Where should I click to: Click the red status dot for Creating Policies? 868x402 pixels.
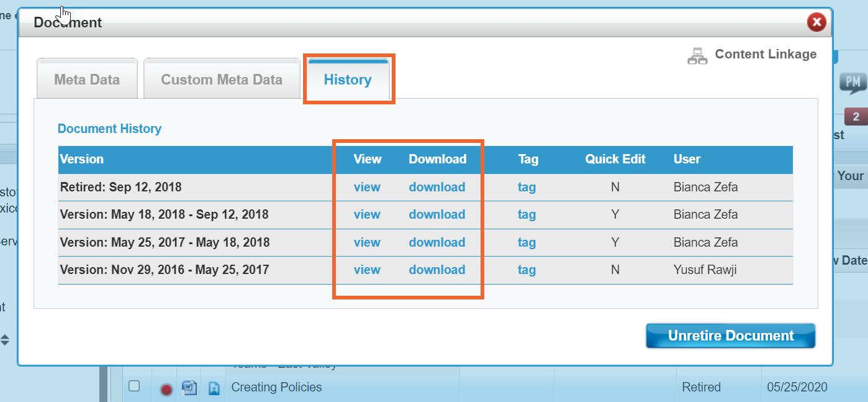point(166,390)
